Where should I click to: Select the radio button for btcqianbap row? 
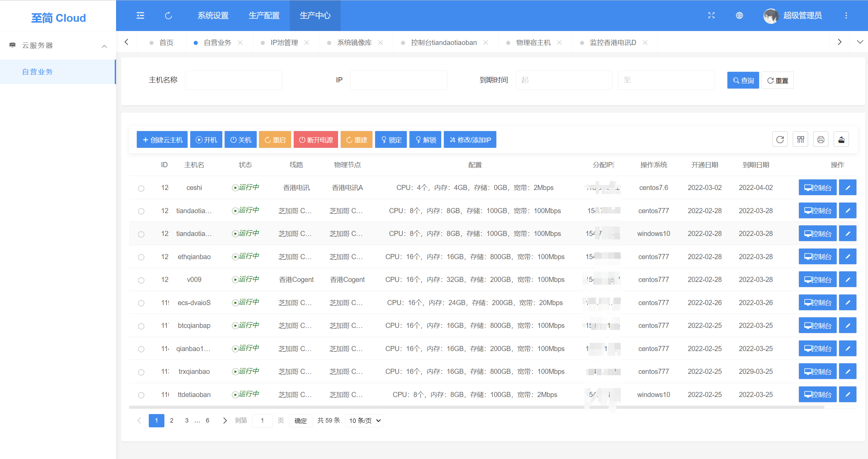point(141,326)
